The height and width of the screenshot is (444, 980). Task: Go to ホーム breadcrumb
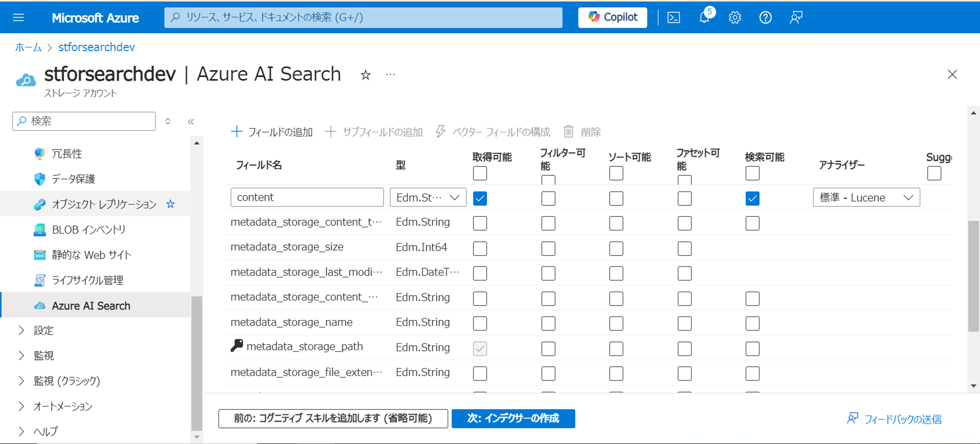[x=28, y=47]
